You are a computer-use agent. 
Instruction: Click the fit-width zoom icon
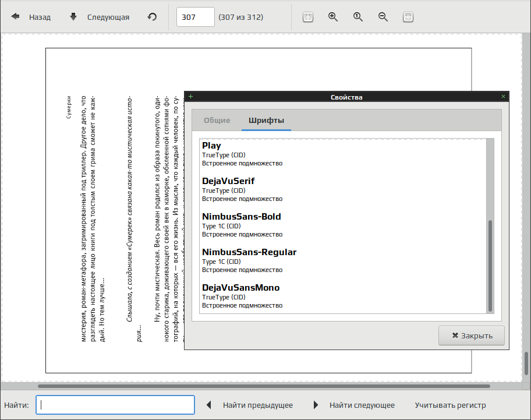[408, 17]
